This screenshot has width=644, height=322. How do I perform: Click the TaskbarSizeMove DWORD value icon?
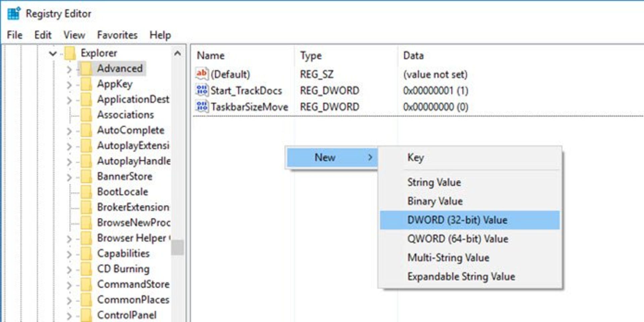[202, 107]
